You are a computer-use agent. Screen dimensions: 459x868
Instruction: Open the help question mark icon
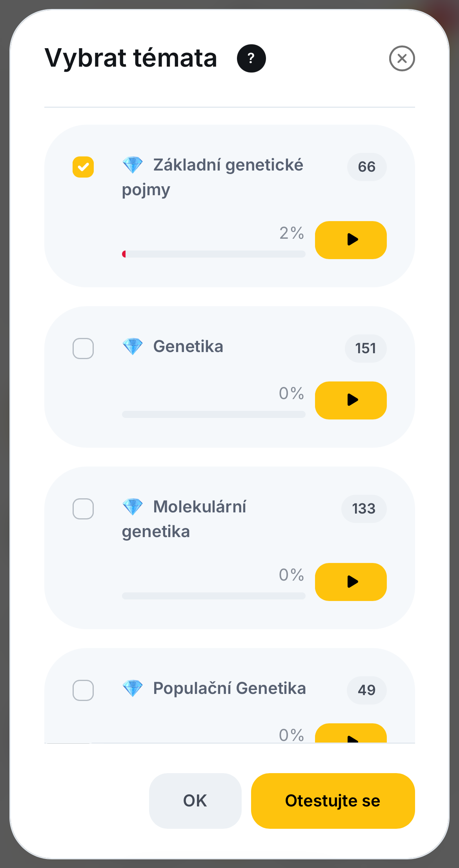(251, 58)
